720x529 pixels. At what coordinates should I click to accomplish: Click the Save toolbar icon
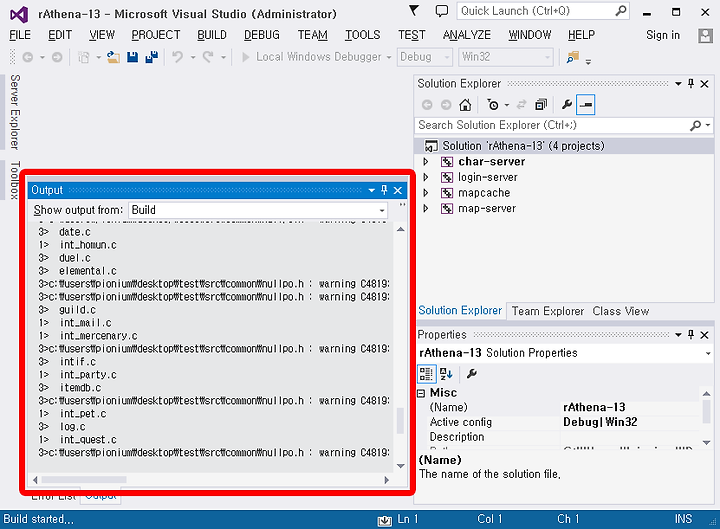(x=133, y=57)
